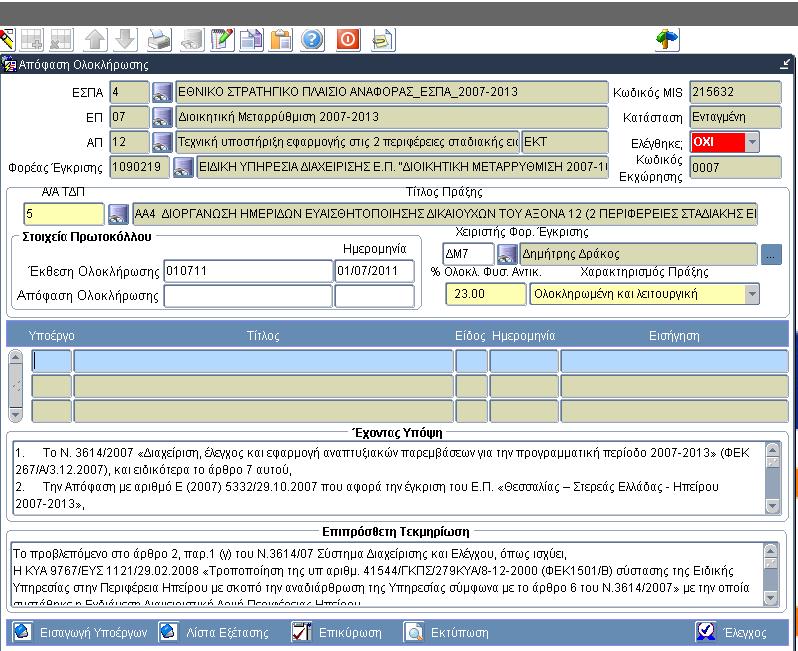Click the % Ολοκλ. Φυσ. Αντικ. field 23.00

pos(486,294)
